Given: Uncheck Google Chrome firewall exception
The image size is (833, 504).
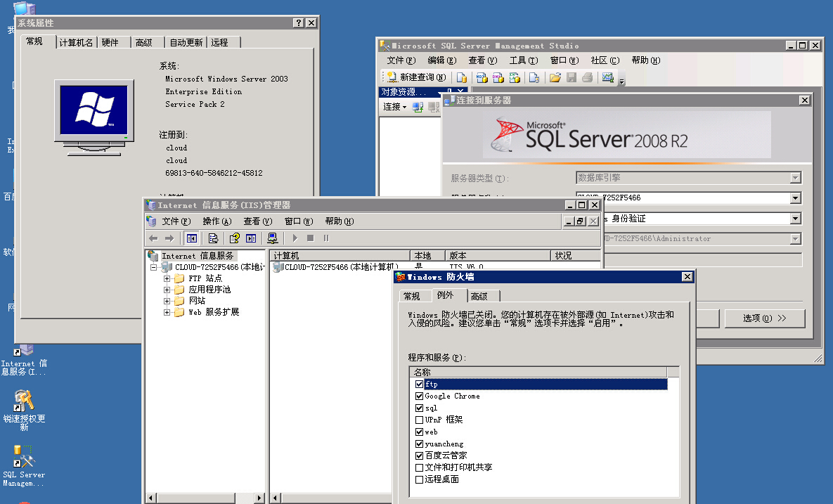Looking at the screenshot, I should point(419,396).
